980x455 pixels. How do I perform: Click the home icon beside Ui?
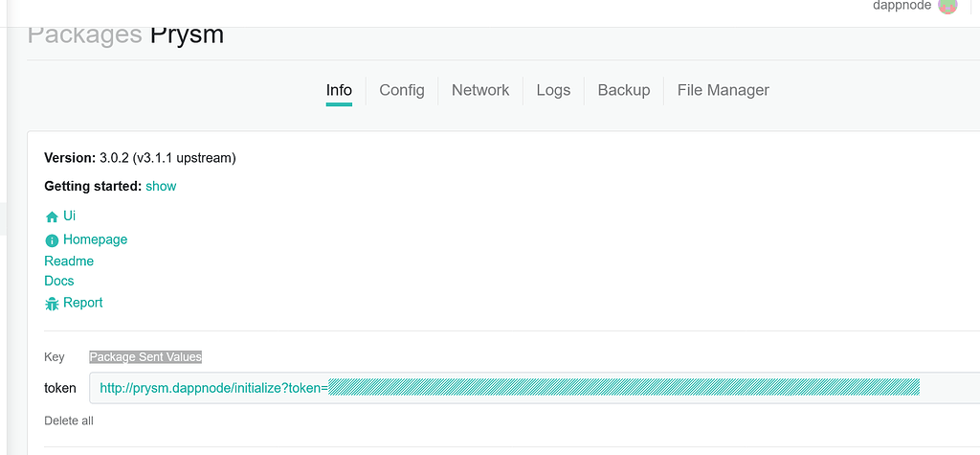(52, 216)
